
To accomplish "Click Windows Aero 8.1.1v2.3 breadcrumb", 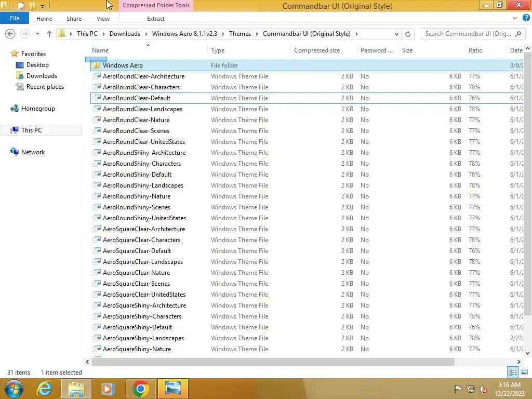I will (184, 34).
